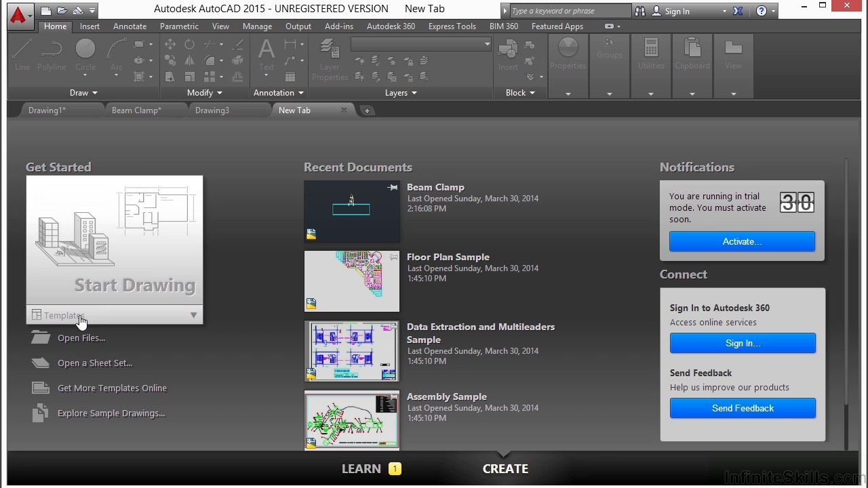The width and height of the screenshot is (868, 488).
Task: Expand the Annotation panel
Action: pos(278,93)
